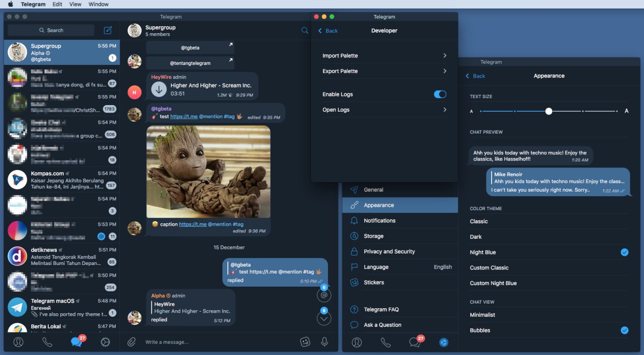Choose Minimalist chat view

pyautogui.click(x=482, y=315)
